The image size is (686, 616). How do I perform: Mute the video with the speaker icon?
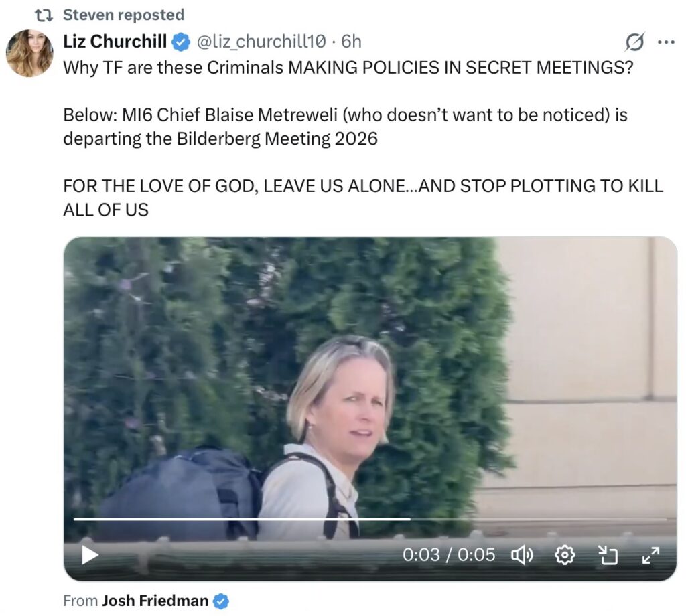click(x=522, y=555)
